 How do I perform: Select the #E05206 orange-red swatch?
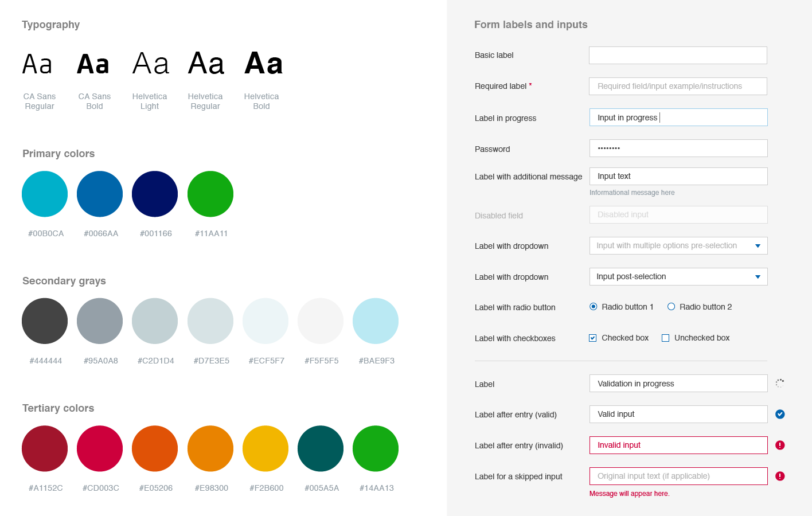pos(155,448)
